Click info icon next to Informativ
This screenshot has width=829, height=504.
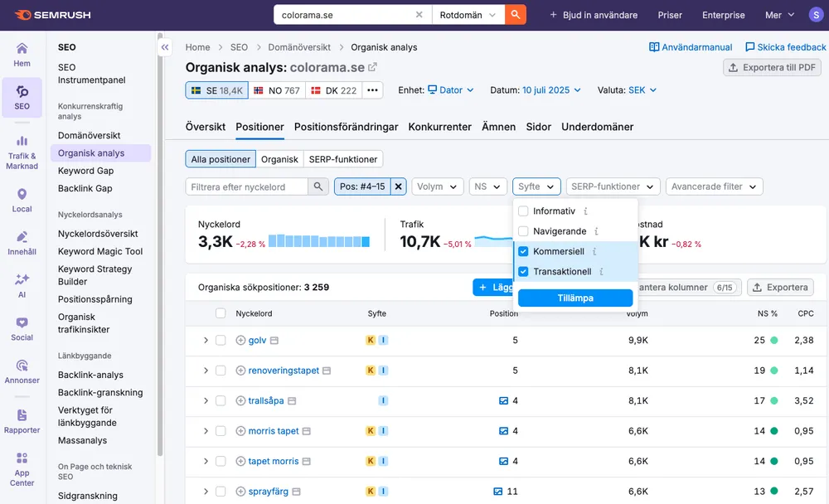click(585, 211)
